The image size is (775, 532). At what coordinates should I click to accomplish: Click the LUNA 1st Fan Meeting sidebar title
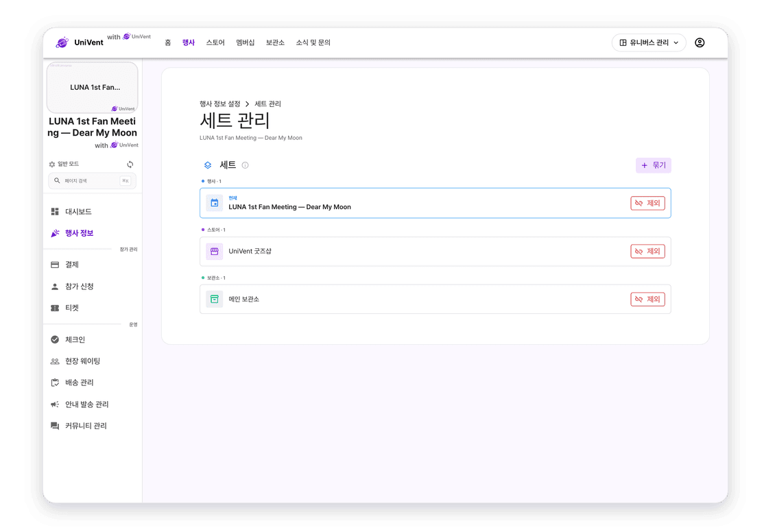point(93,127)
